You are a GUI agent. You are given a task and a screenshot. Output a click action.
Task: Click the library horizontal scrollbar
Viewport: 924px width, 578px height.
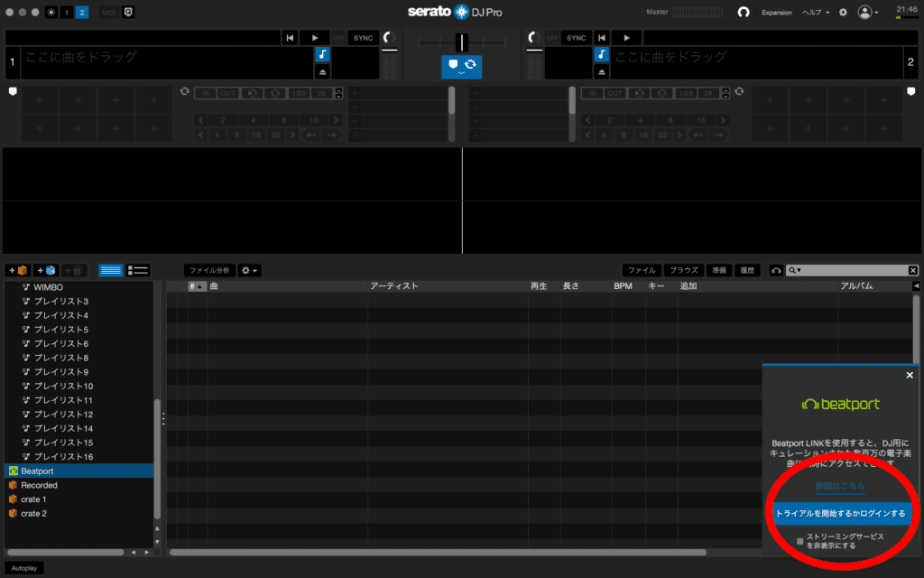[x=438, y=553]
